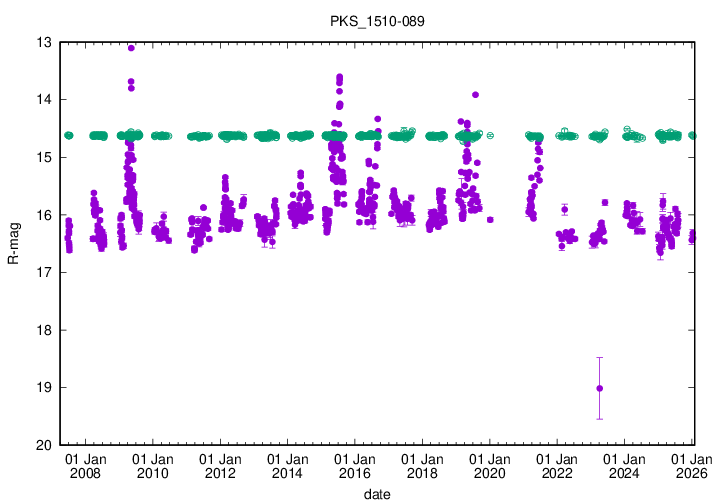Screen dimensions: 720x504
Task: Select the 01 Jan 2022 date tick
Action: pyautogui.click(x=557, y=466)
